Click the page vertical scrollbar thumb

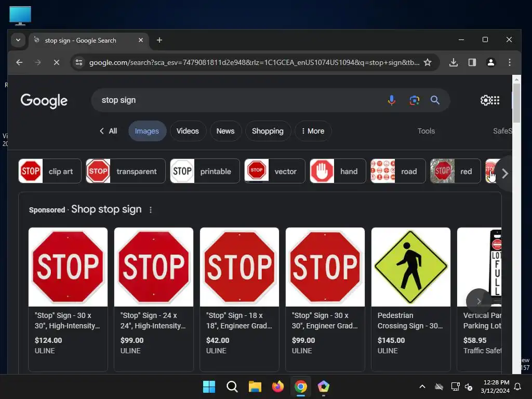(516, 103)
